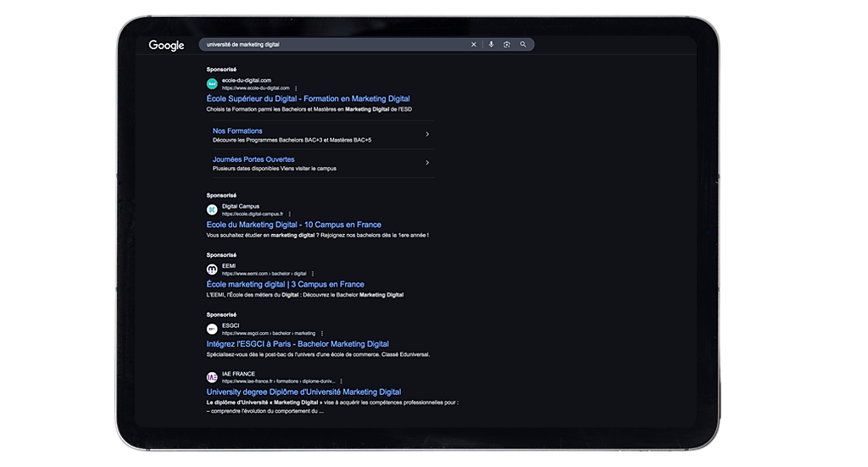Open three-dot menu next to ecole-du-digital.com URL
Image resolution: width=868 pixels, height=467 pixels.
[296, 88]
